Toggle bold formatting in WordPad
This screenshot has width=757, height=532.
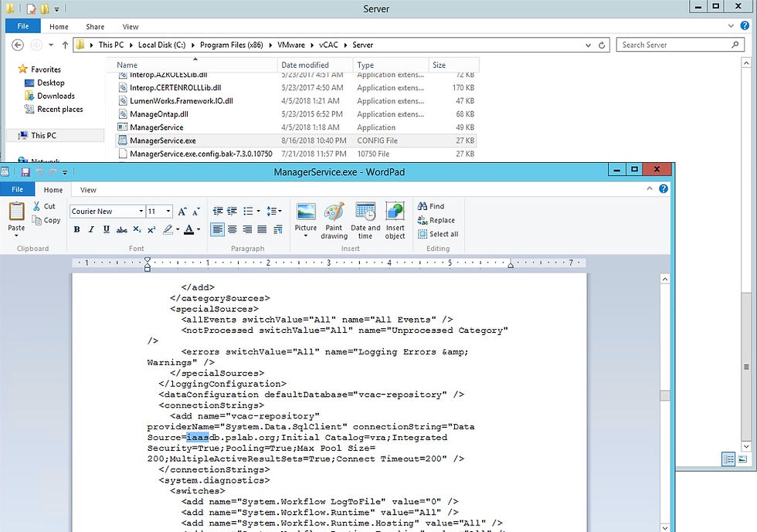point(76,230)
